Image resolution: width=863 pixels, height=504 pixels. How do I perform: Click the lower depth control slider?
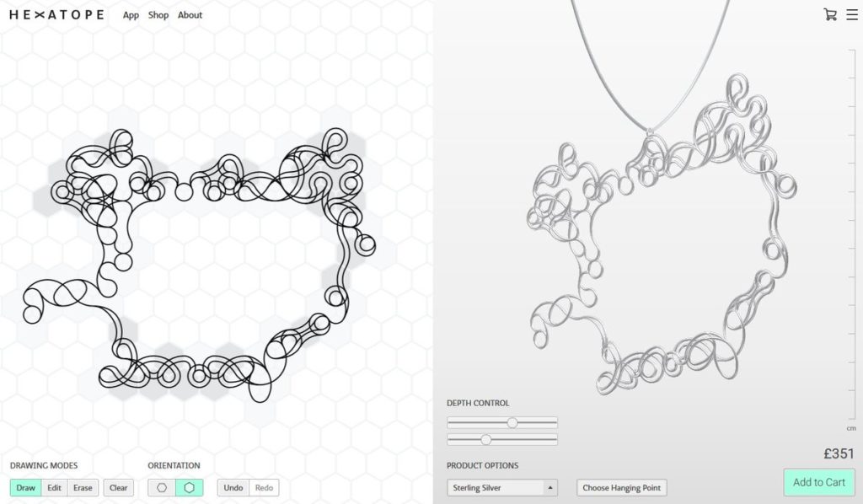pyautogui.click(x=502, y=439)
